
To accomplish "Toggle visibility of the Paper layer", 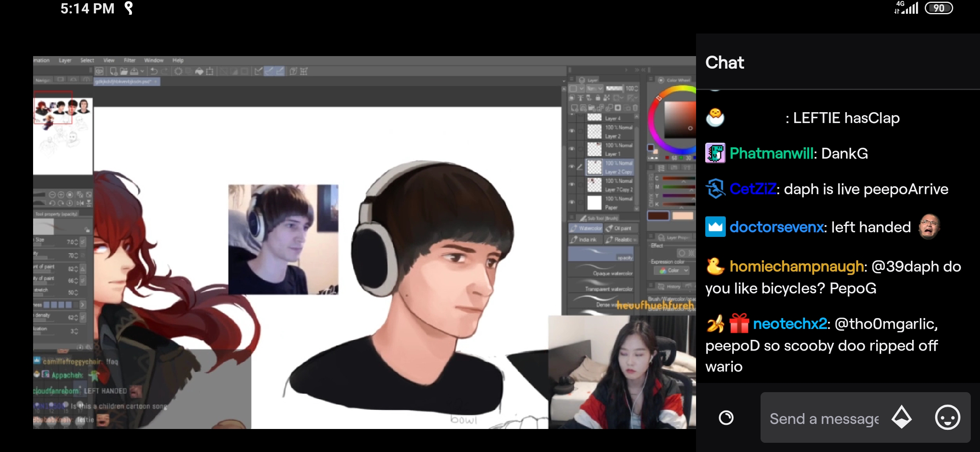I will tap(572, 202).
